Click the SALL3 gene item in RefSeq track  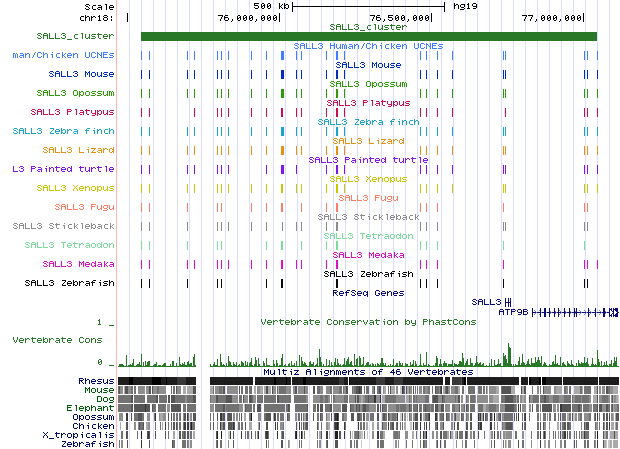(x=486, y=301)
